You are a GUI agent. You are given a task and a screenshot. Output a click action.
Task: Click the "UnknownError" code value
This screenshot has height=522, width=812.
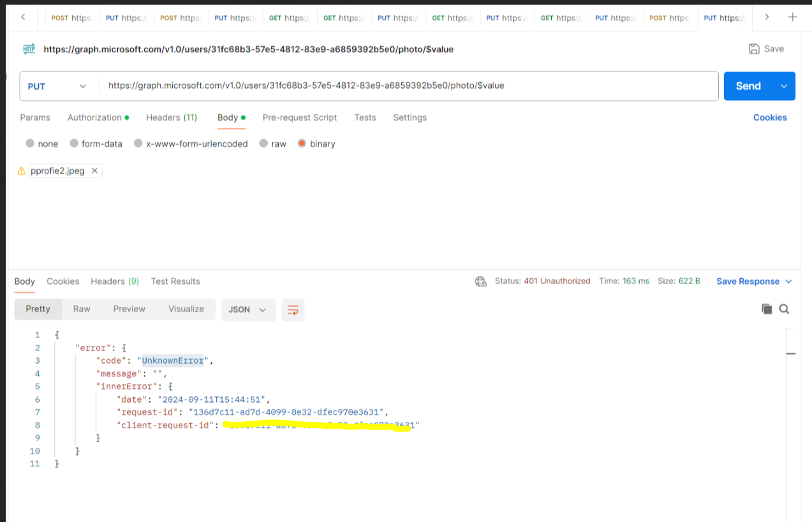pos(173,361)
